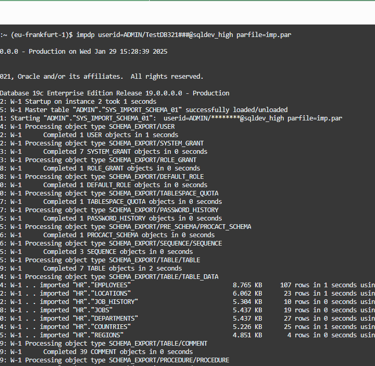Screen dimensions: 375x366
Task: Click the imported "HR"."JOBS" table name
Action: 93,310
